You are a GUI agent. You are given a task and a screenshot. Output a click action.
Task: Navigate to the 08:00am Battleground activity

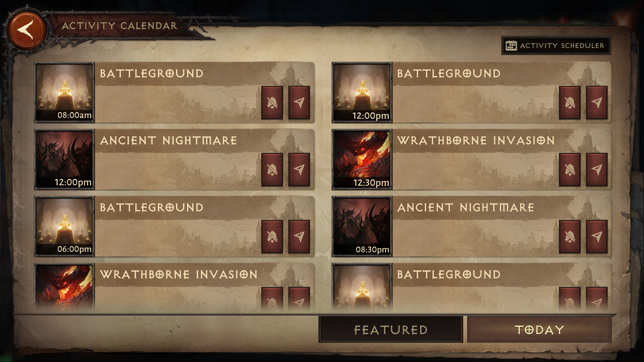click(x=299, y=103)
